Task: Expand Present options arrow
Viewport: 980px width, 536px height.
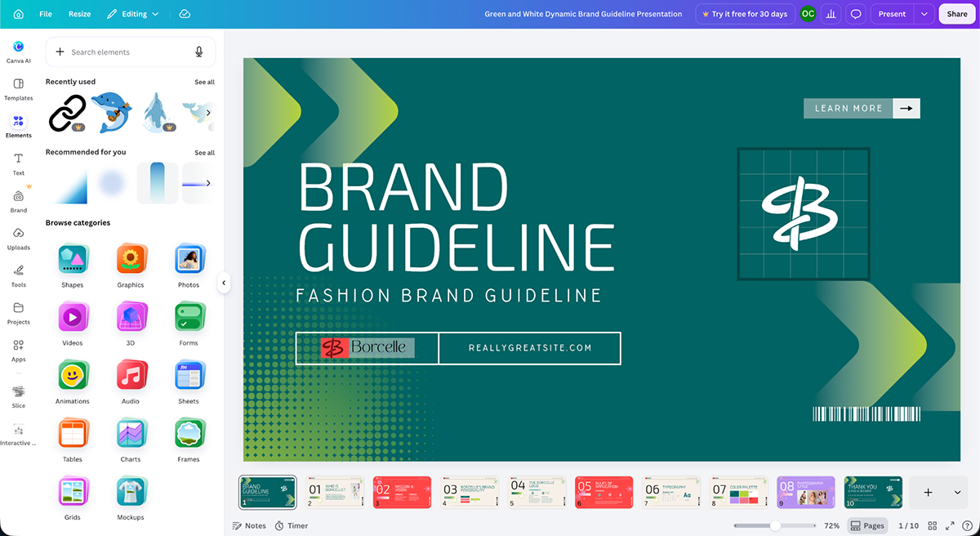Action: (924, 14)
